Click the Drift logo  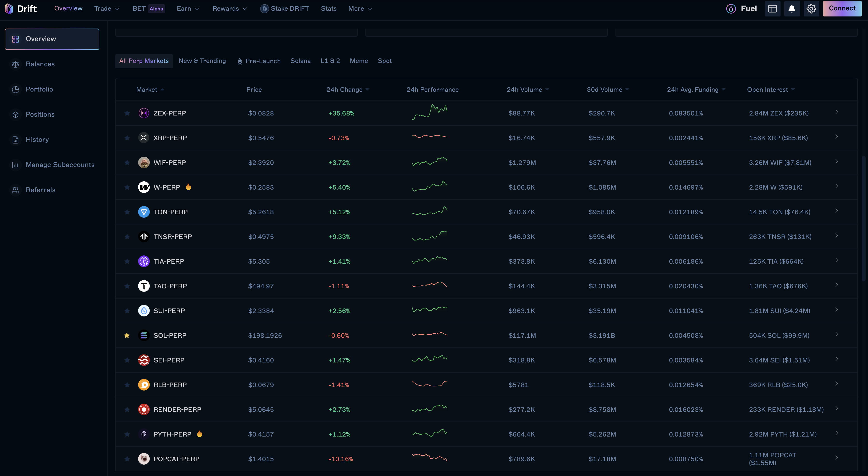pos(21,8)
